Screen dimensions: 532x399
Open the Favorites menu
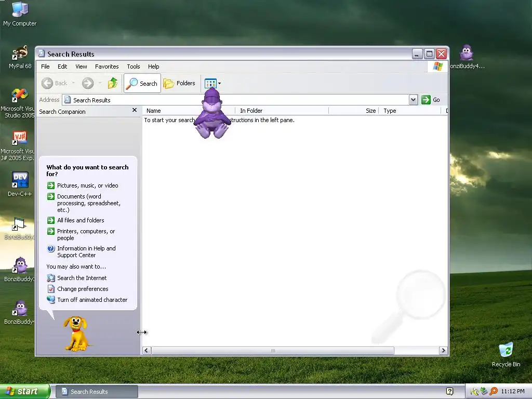pyautogui.click(x=107, y=66)
